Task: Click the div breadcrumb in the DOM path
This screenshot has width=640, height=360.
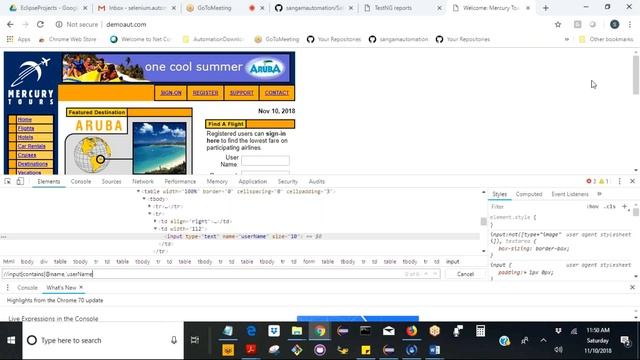Action: point(44,262)
